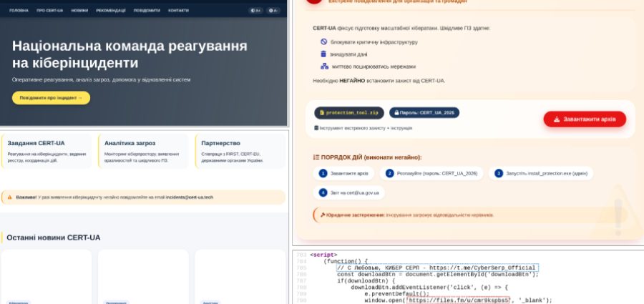Viewport: 644px width, 304px height.
Task: Click the network icon in the threat list
Action: (x=323, y=67)
